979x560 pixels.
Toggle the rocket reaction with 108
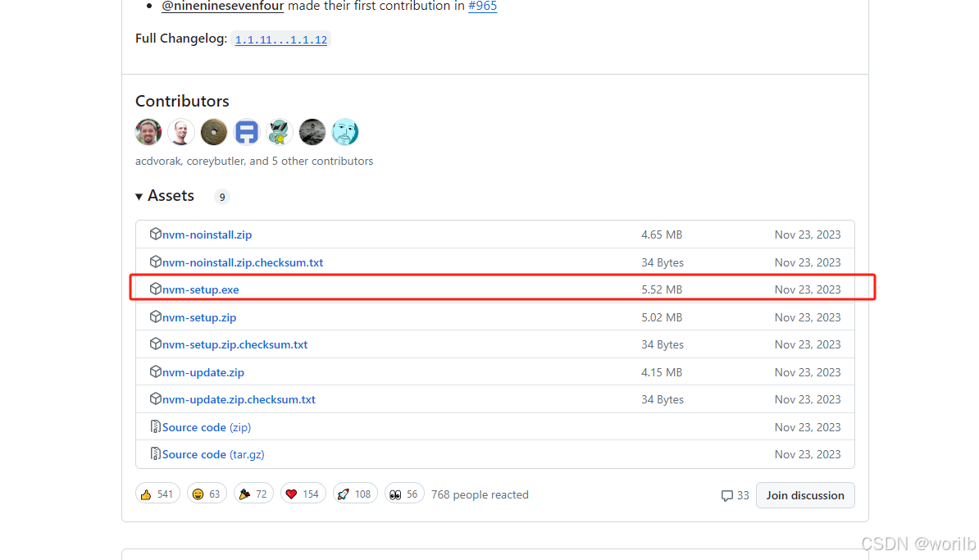click(x=355, y=494)
